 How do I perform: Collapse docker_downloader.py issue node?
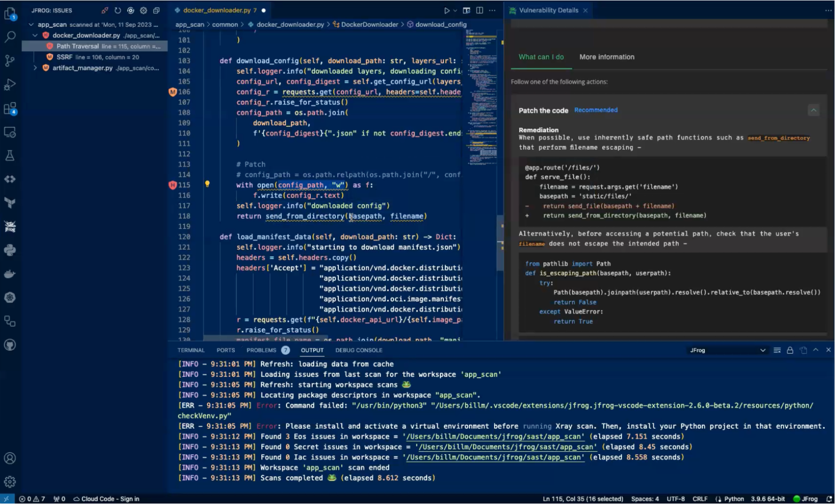tap(35, 36)
